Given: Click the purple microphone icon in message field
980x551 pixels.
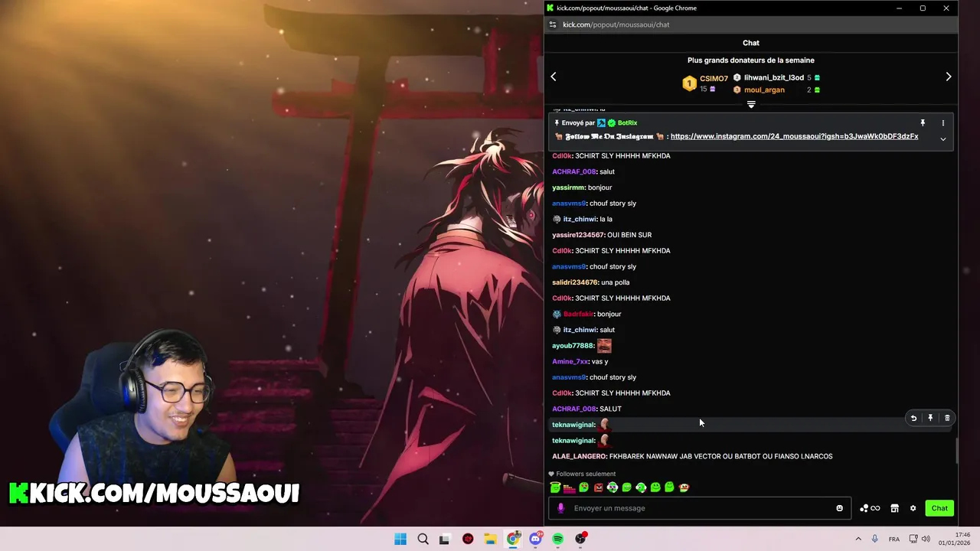Looking at the screenshot, I should click(560, 508).
